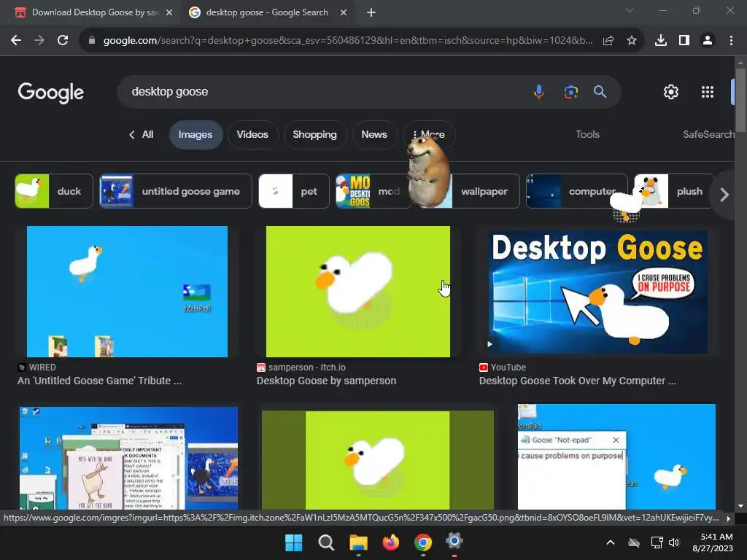Close the Download Desktop Goose tab

point(169,13)
